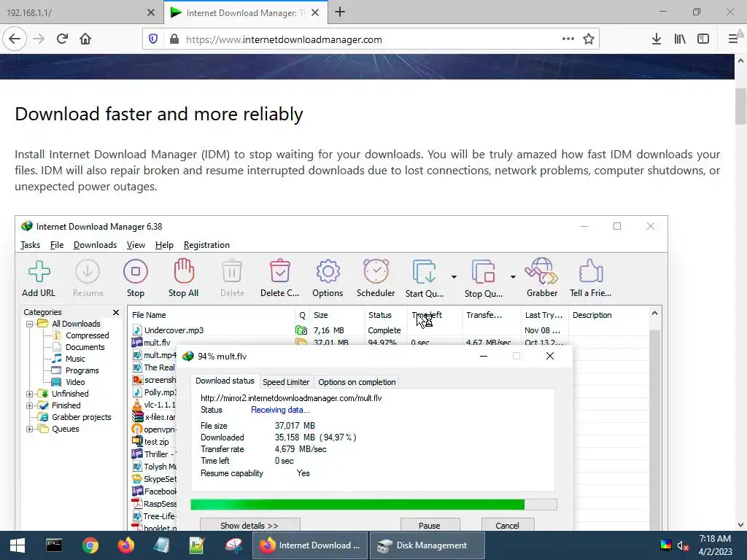Click the address bar URL field
The width and height of the screenshot is (747, 560).
[x=371, y=39]
